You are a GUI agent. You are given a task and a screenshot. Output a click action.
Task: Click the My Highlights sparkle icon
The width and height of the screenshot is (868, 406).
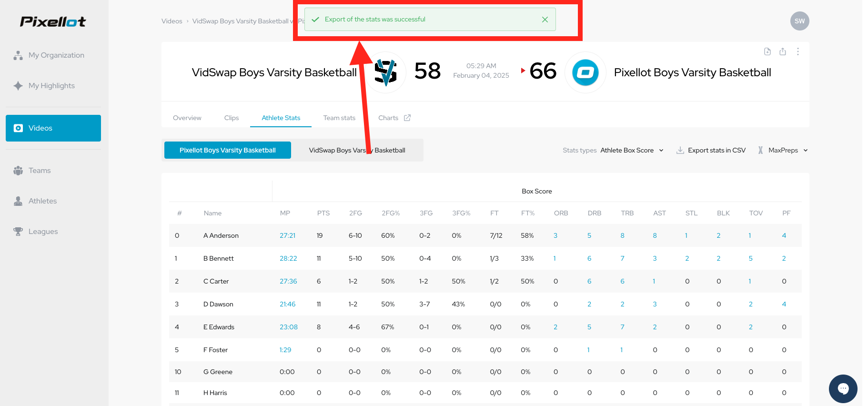(18, 86)
